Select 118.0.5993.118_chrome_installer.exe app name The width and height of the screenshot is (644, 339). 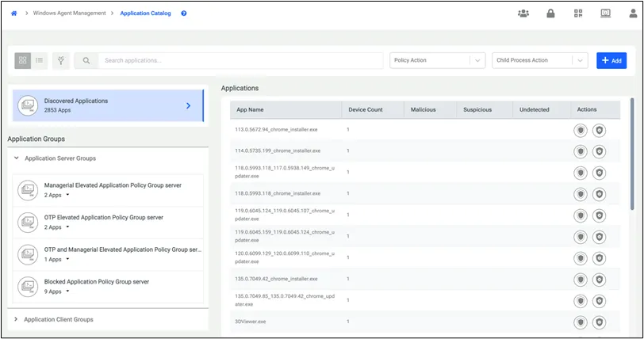pyautogui.click(x=278, y=193)
